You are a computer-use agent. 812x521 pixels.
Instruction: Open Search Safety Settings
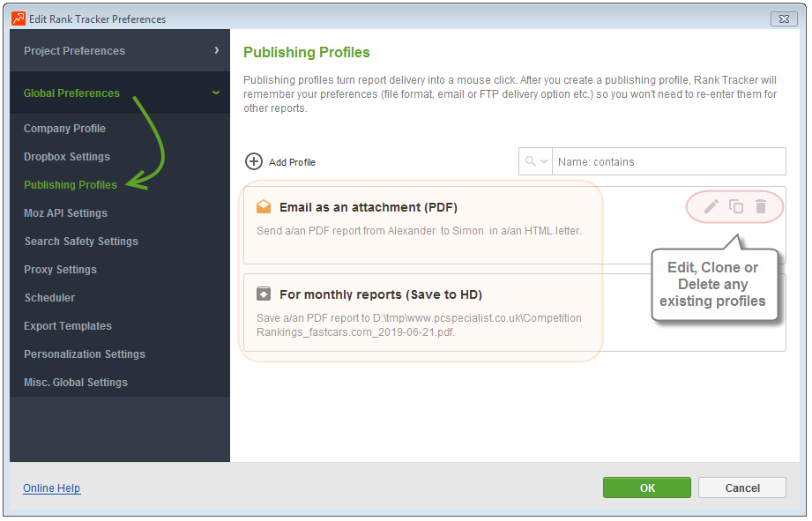tap(81, 242)
